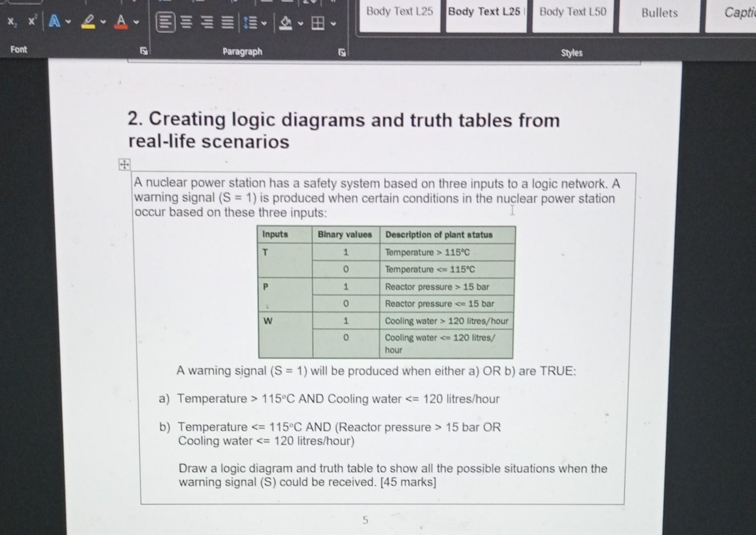The width and height of the screenshot is (756, 535).
Task: Apply Text Effects and Typography
Action: pos(55,21)
